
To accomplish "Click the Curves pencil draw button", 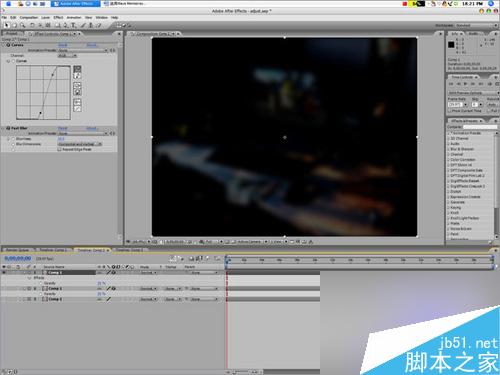I will coord(77,76).
